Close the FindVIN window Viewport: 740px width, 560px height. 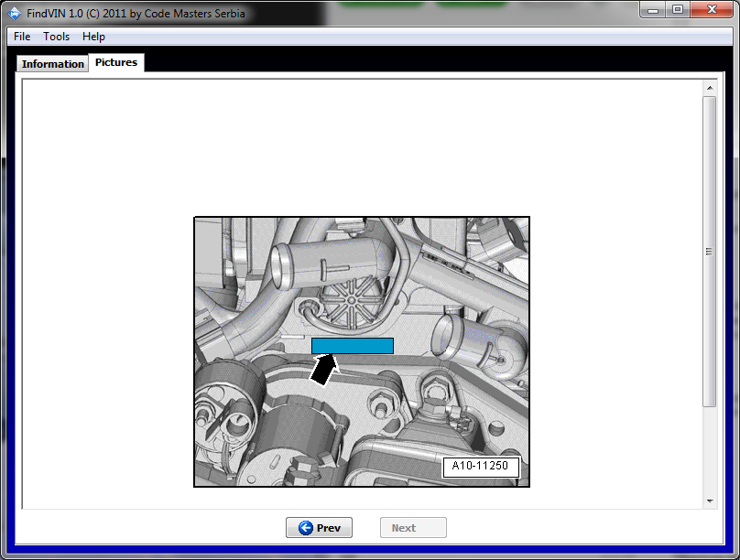(713, 9)
